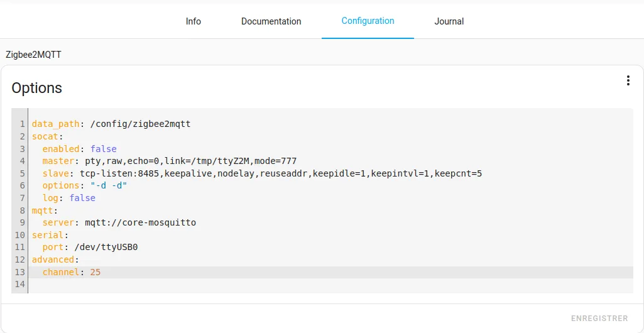Click the data_path line in the editor

coord(111,124)
